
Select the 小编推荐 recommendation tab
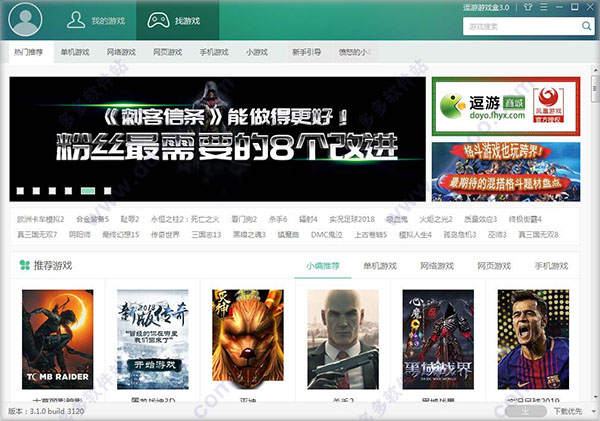[323, 266]
